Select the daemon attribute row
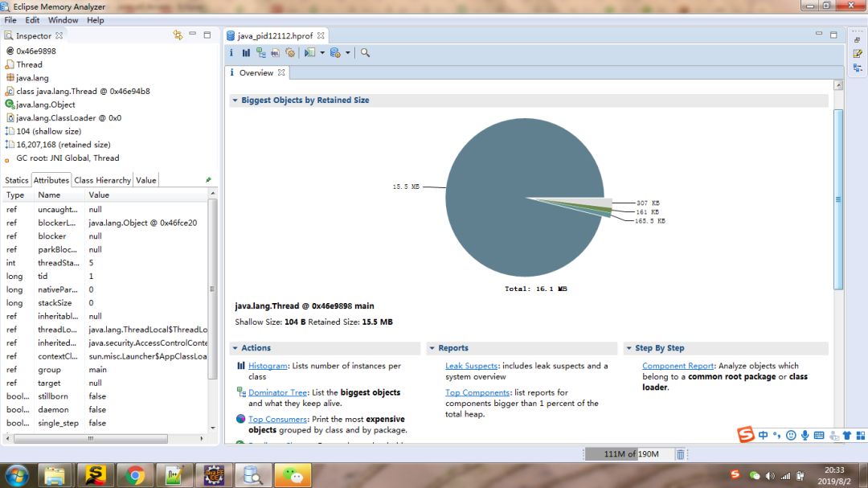This screenshot has height=488, width=868. (105, 409)
